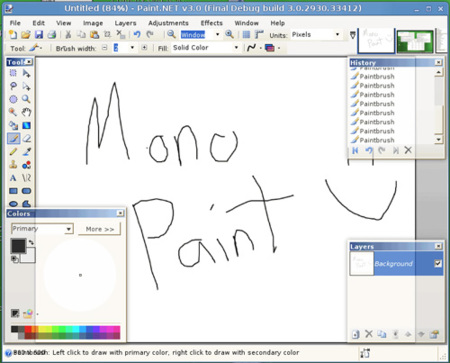
Task: Increase brush width with plus button
Action: pyautogui.click(x=144, y=48)
